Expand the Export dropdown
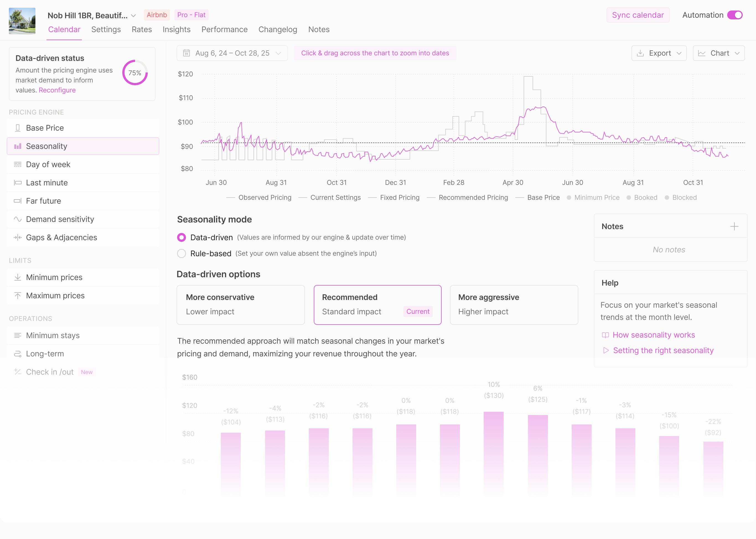 tap(659, 53)
